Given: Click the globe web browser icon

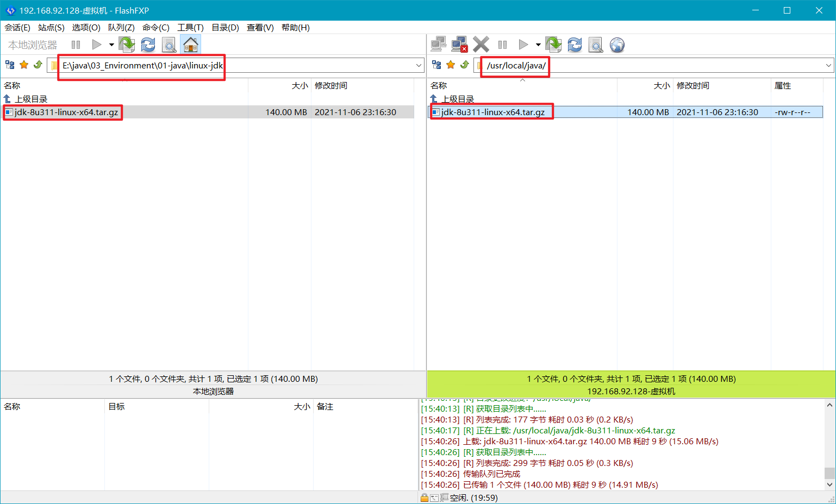Looking at the screenshot, I should pyautogui.click(x=617, y=45).
